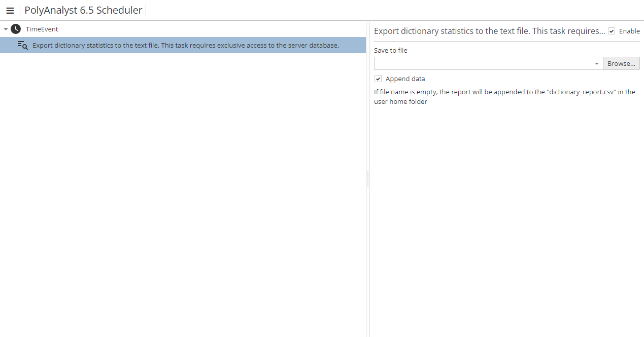This screenshot has width=644, height=337.
Task: Click the export statistics task list icon
Action: 22,45
